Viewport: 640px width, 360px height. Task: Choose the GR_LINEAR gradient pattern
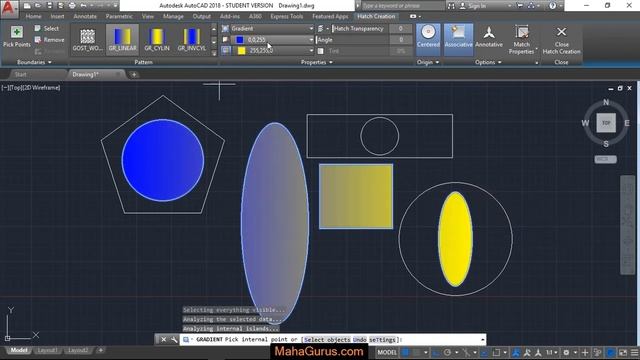(122, 40)
